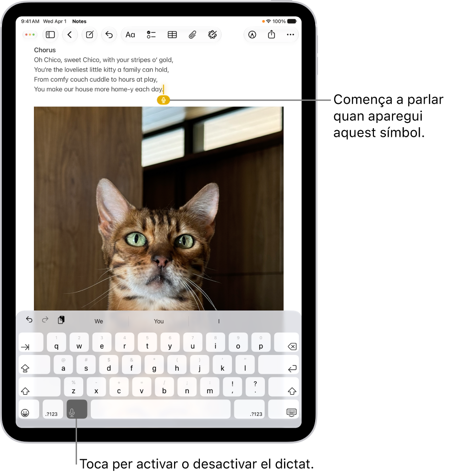Toggle the left shift key
This screenshot has height=476, width=449.
[x=39, y=387]
